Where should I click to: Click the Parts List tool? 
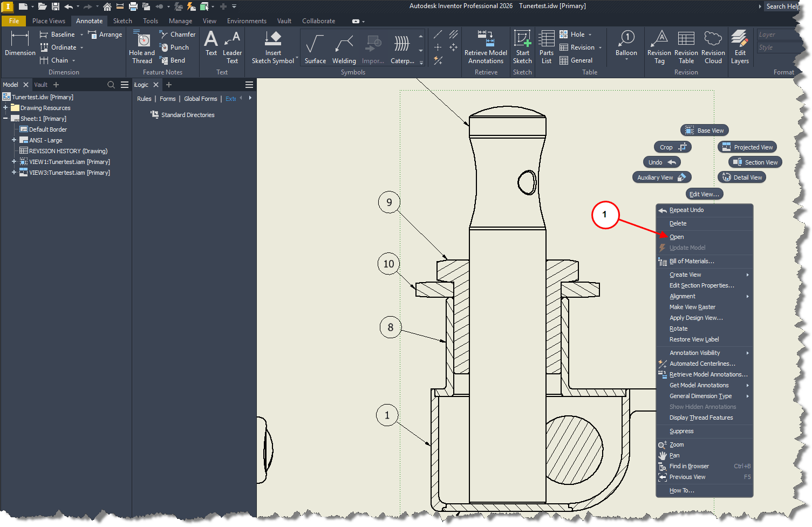tap(546, 47)
